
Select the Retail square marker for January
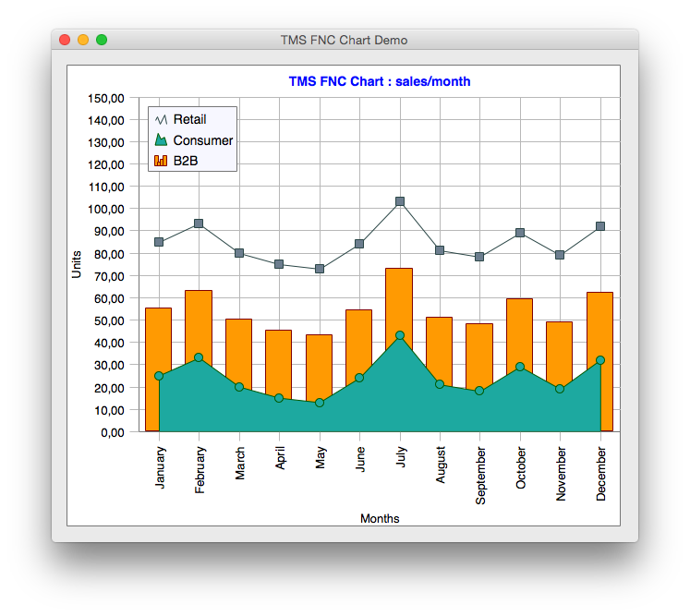point(159,242)
